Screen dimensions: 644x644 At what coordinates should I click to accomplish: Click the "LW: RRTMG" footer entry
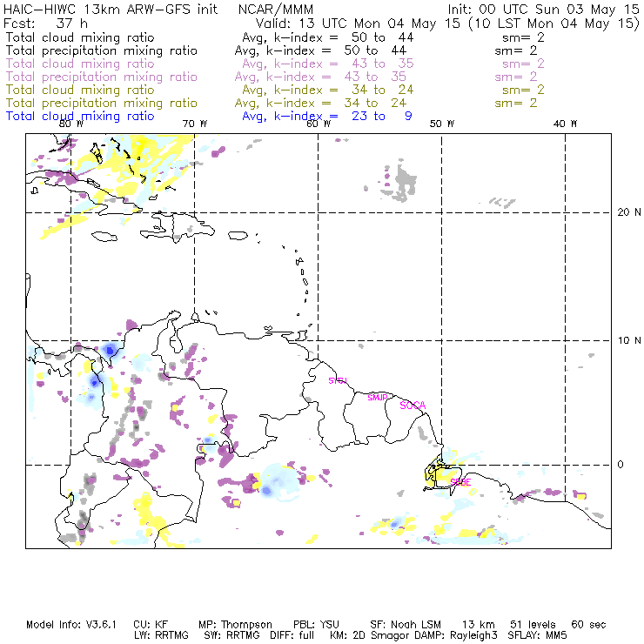coord(161,635)
